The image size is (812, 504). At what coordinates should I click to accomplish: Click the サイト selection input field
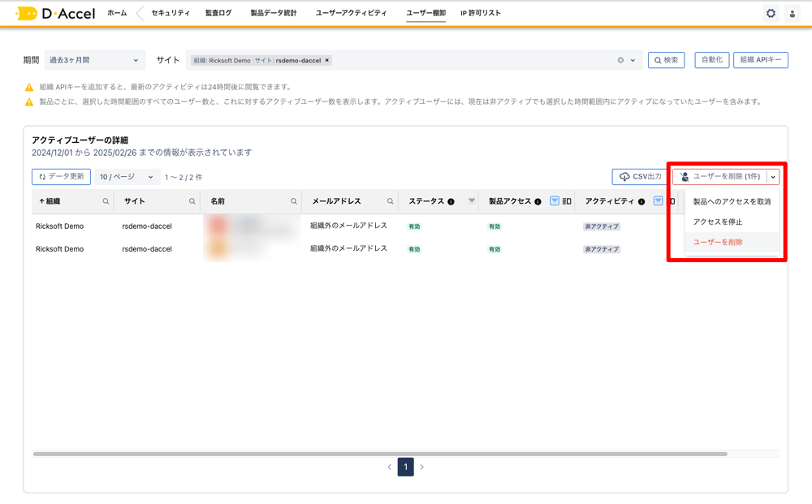[414, 61]
